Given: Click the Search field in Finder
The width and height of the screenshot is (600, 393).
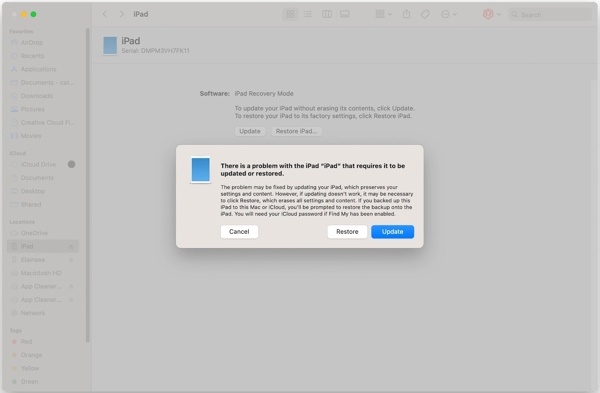Looking at the screenshot, I should [x=550, y=15].
